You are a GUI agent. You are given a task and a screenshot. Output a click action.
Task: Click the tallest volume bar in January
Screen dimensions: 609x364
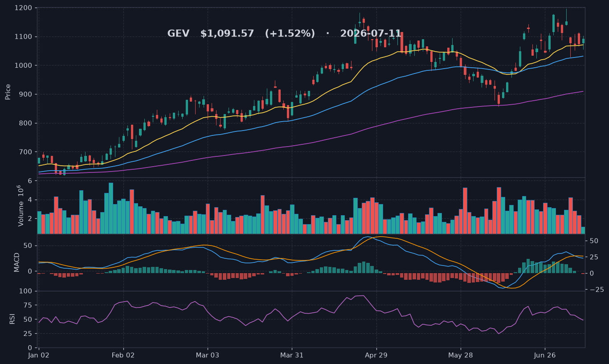coord(110,208)
